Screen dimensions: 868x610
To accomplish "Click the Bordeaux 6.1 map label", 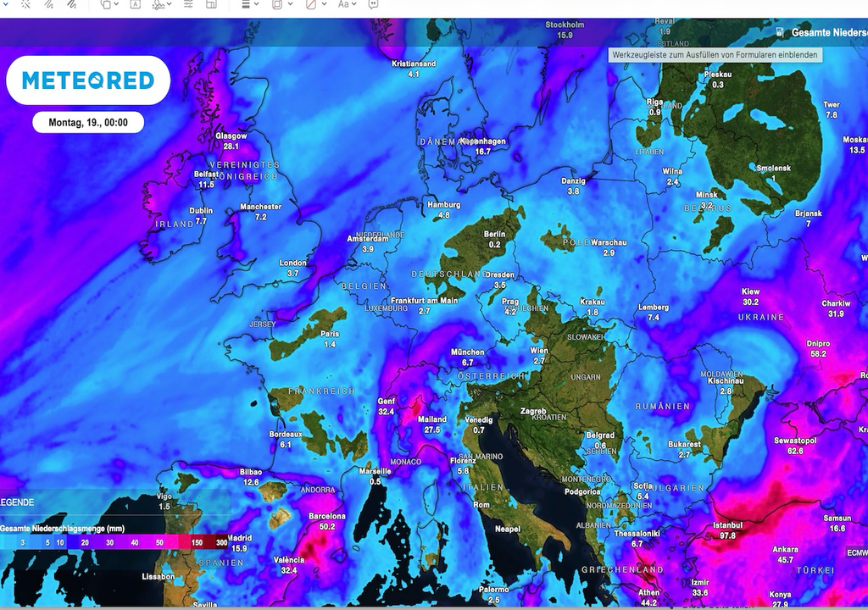I will point(286,440).
